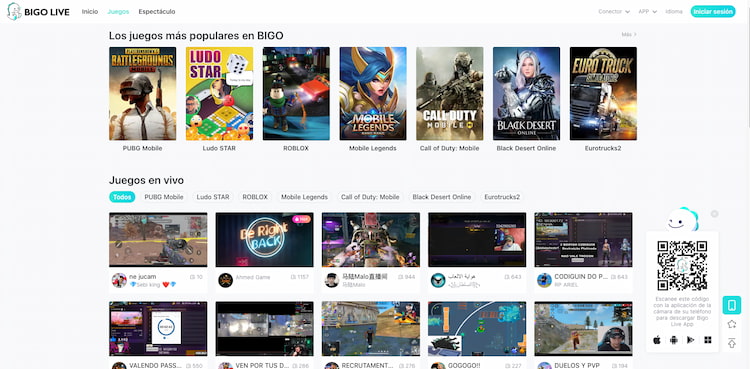Open ne jucam live stream thumbnail
The width and height of the screenshot is (750, 369).
tap(158, 240)
